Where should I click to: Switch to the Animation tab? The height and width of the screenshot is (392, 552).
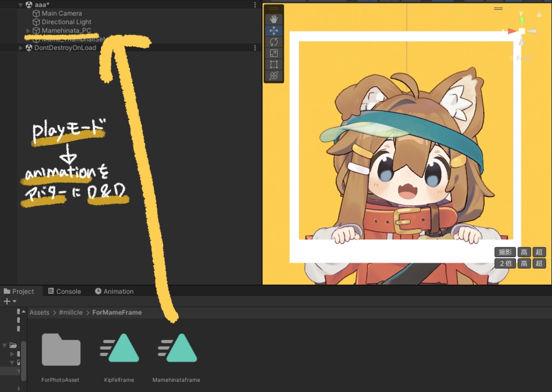click(114, 291)
